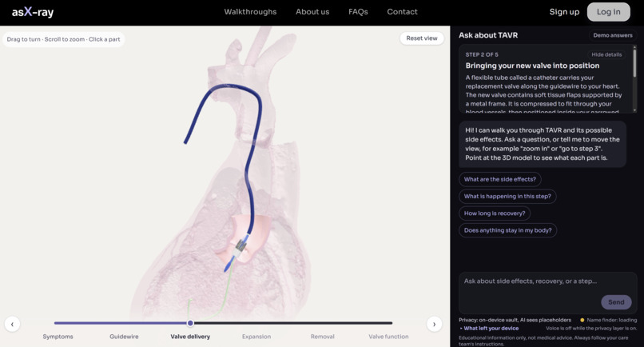Focus the question input field
Image resolution: width=644 pixels, height=347 pixels.
click(x=547, y=293)
